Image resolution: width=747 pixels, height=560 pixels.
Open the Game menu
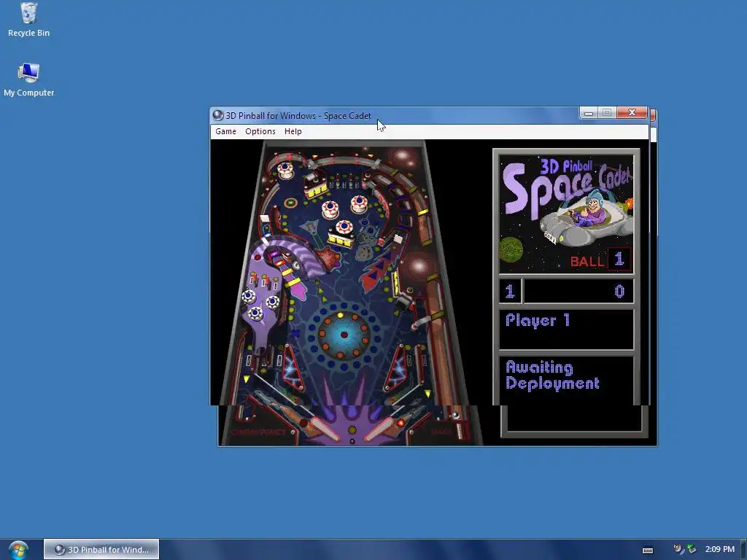pyautogui.click(x=225, y=131)
